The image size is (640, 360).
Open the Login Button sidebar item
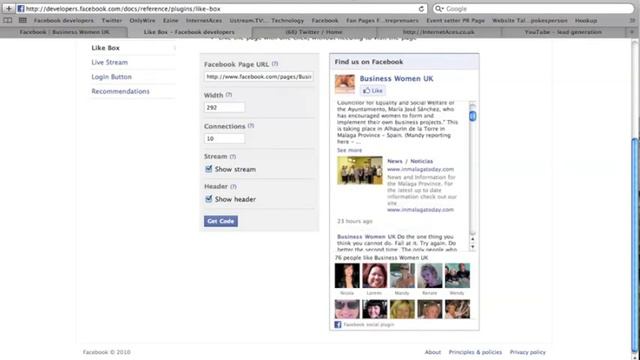[x=111, y=77]
